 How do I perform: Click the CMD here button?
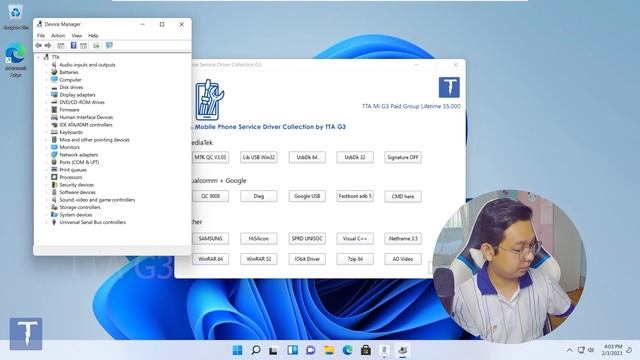(x=403, y=196)
